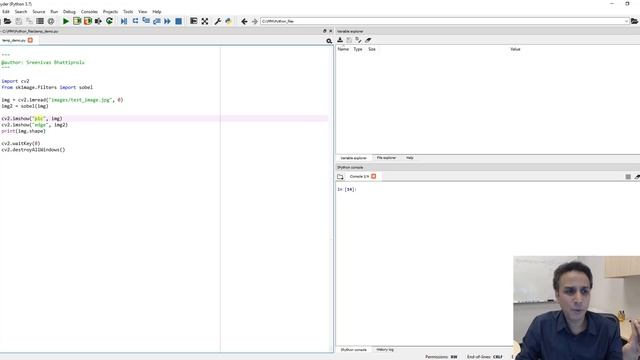
Task: Switch to the IPython console bottom tab
Action: [353, 350]
